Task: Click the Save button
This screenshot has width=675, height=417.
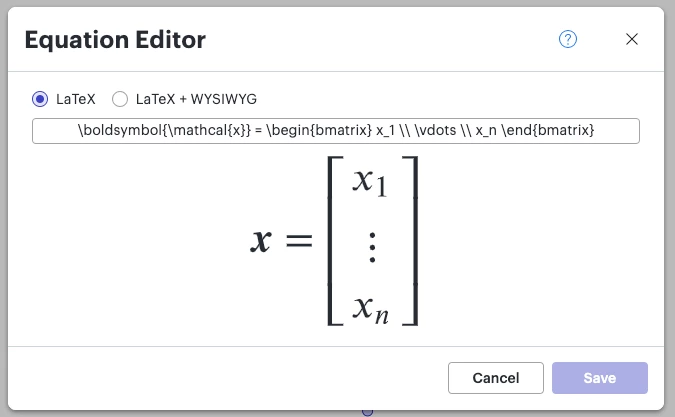Action: (600, 378)
